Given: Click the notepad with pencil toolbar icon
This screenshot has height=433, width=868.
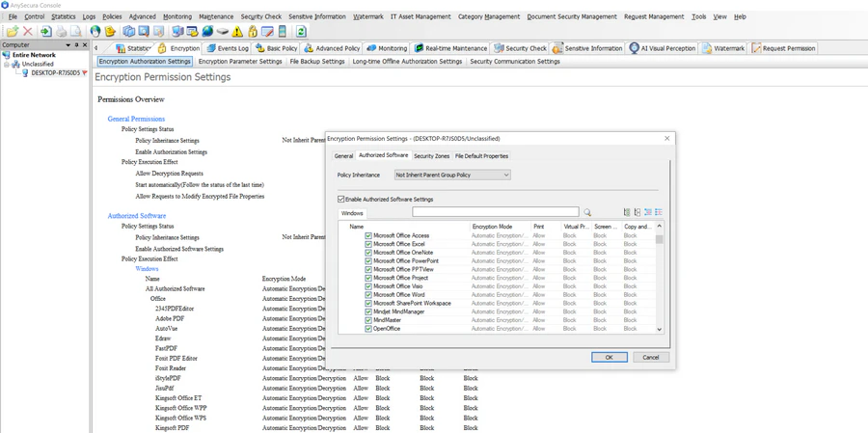Looking at the screenshot, I should 267,32.
